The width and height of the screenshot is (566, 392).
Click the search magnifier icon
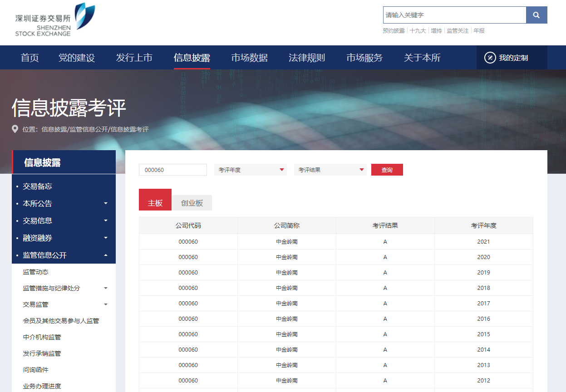point(536,15)
